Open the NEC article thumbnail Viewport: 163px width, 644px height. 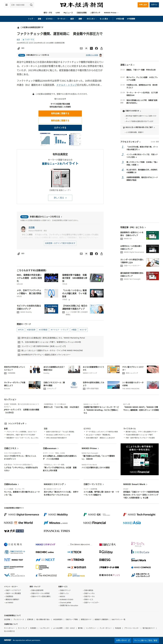51,278
